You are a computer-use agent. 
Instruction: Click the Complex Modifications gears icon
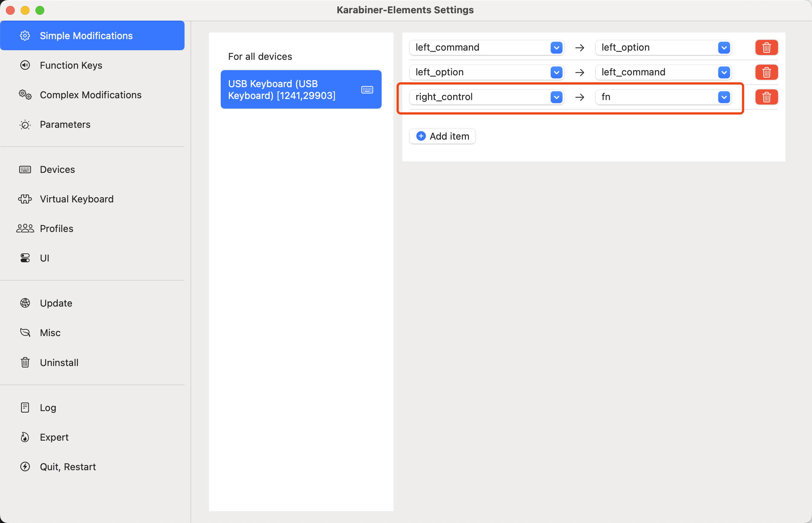[x=25, y=95]
